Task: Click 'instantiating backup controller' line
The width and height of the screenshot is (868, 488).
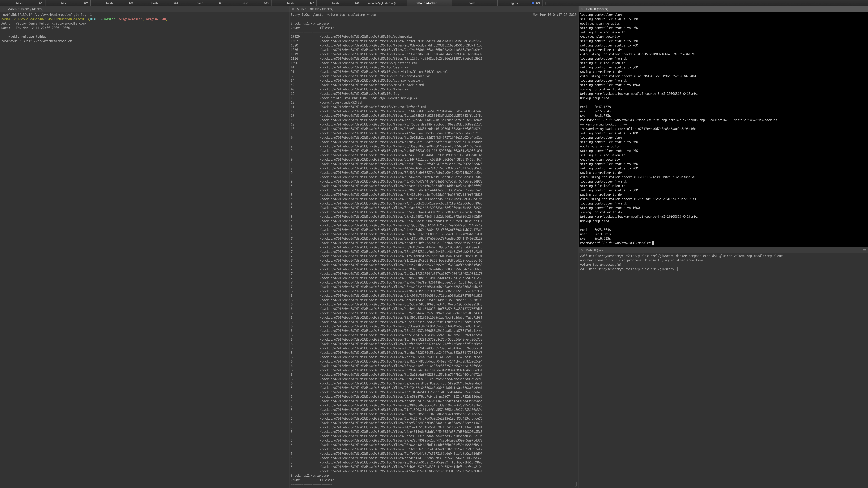Action: pyautogui.click(x=638, y=129)
